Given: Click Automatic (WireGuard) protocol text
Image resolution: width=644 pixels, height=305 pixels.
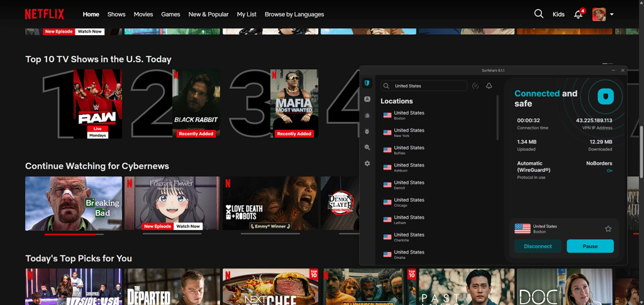Looking at the screenshot, I should [533, 166].
